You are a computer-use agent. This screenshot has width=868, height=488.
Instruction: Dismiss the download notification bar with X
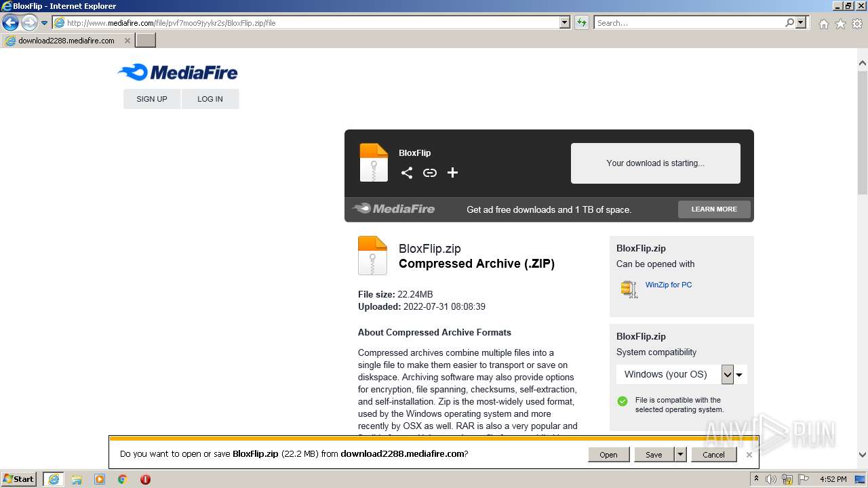pyautogui.click(x=749, y=455)
